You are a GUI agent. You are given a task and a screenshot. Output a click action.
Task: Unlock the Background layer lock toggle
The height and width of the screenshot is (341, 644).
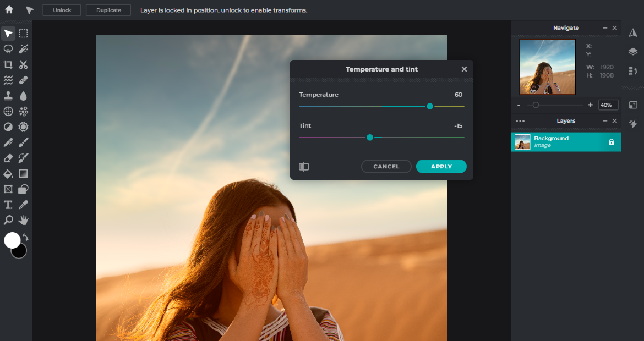(611, 141)
